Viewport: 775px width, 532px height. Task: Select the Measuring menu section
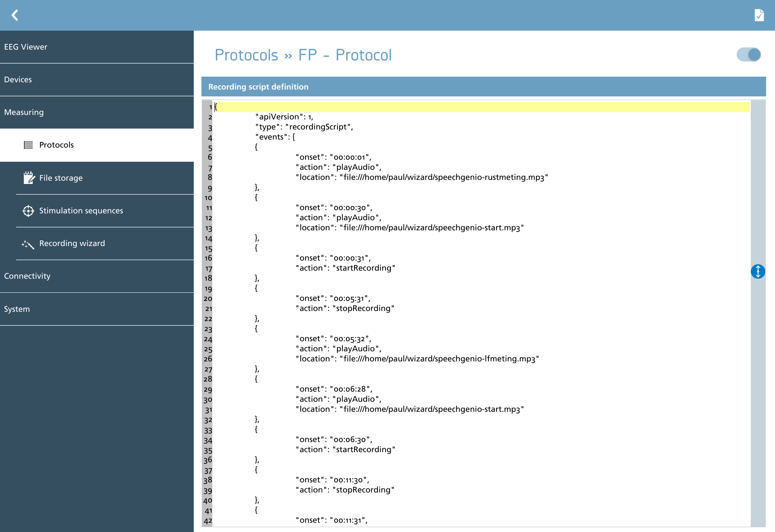click(x=97, y=112)
